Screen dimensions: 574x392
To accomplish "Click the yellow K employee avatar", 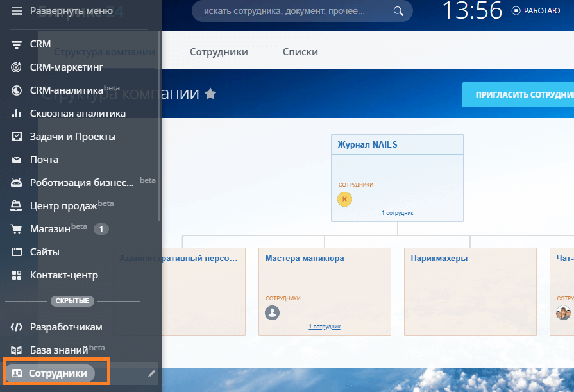I will point(344,200).
